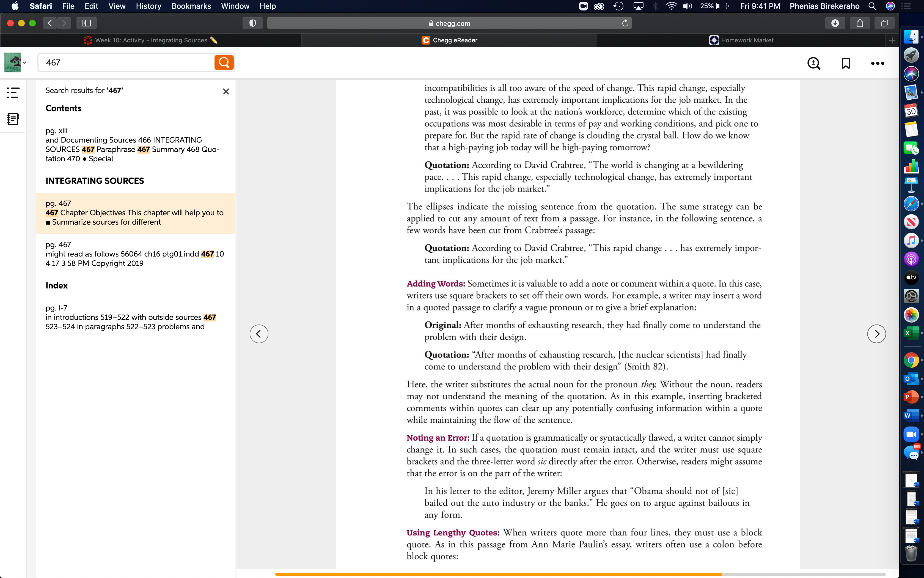Image resolution: width=924 pixels, height=578 pixels.
Task: Click Phenias Birekeraho user menu
Action: [824, 6]
